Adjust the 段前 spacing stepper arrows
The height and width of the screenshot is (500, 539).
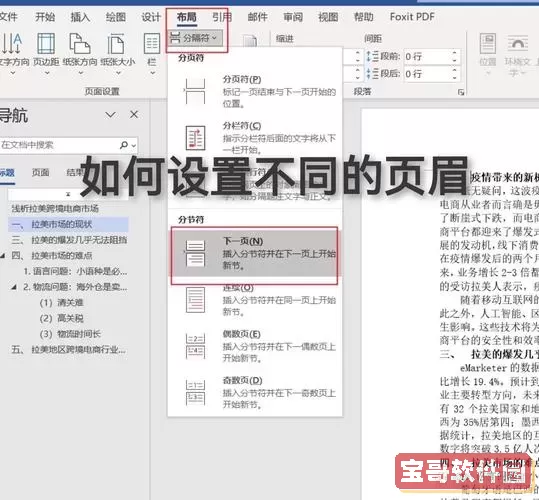pyautogui.click(x=455, y=56)
